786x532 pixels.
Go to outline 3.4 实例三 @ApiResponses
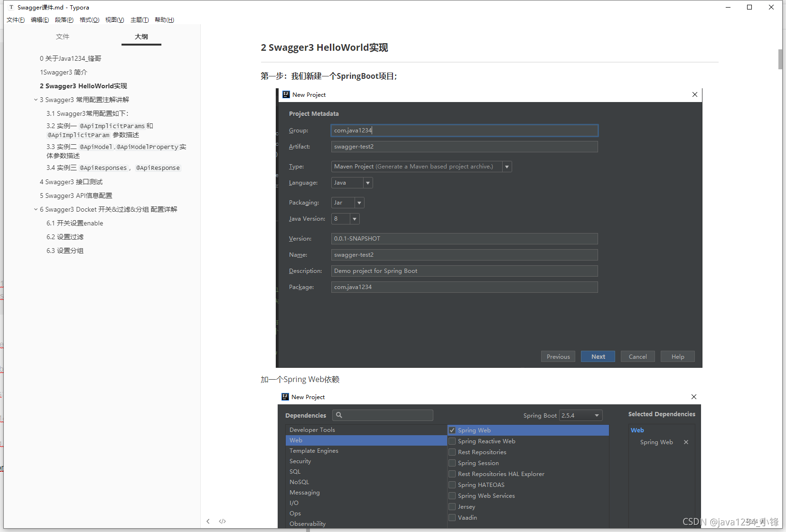[x=113, y=168]
